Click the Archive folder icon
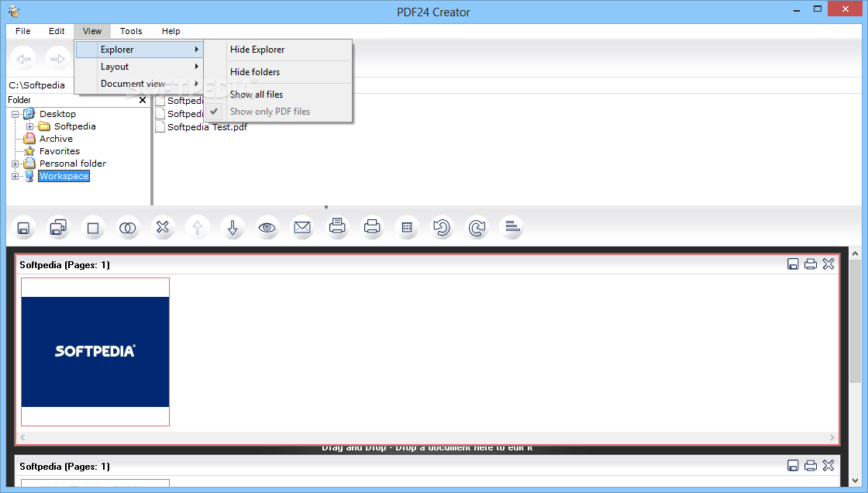868x493 pixels. coord(29,139)
